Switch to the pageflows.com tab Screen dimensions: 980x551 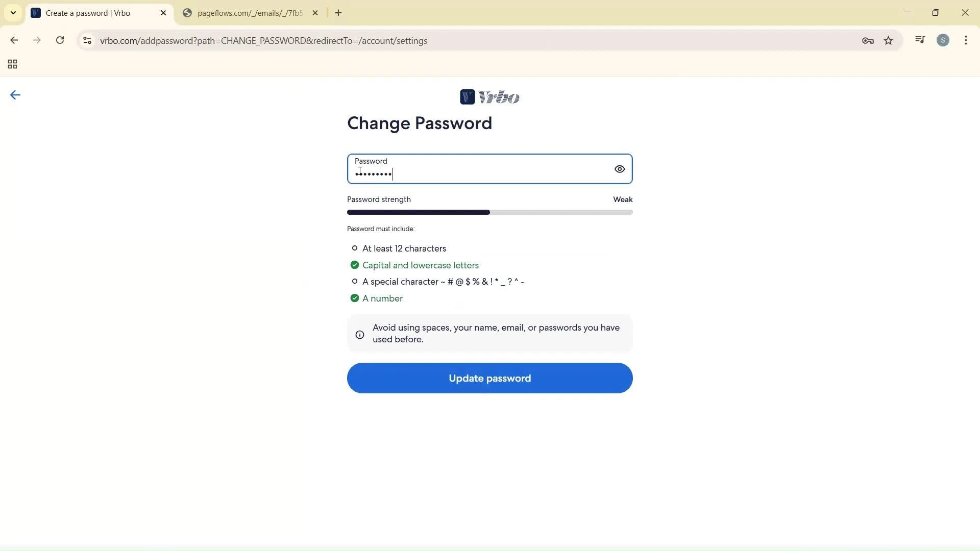tap(245, 13)
